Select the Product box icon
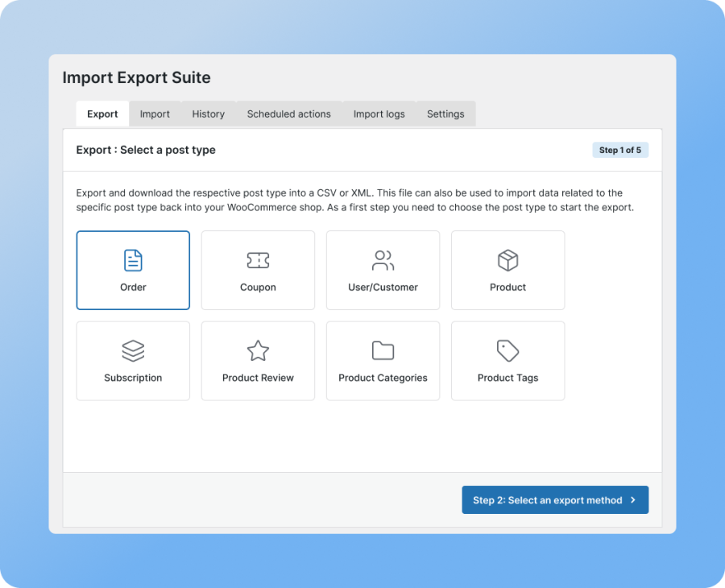725x588 pixels. pyautogui.click(x=507, y=260)
